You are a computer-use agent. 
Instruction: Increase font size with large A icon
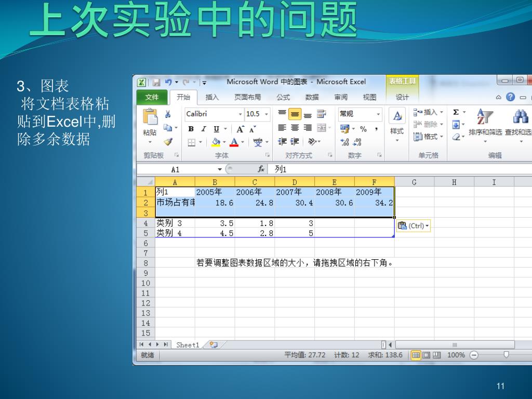[240, 129]
